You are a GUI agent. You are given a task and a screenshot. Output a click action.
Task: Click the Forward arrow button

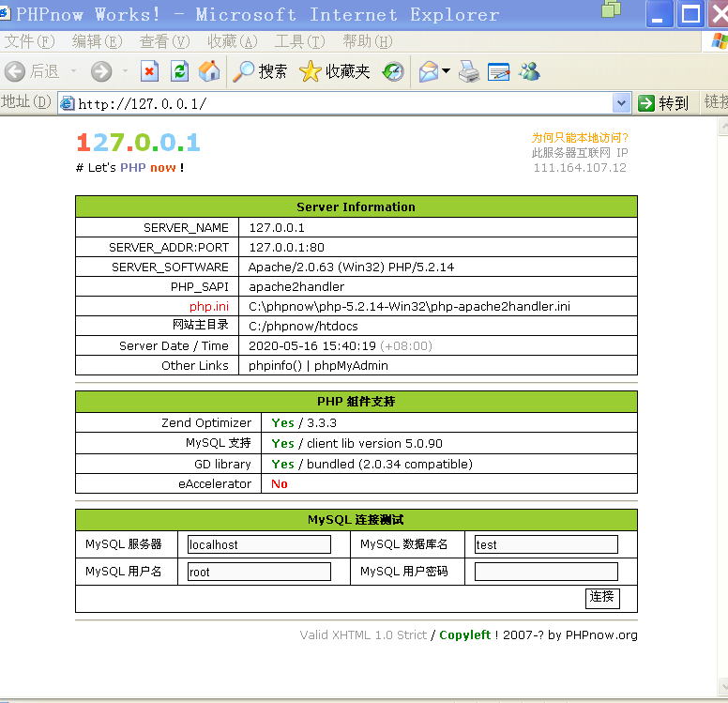point(101,71)
